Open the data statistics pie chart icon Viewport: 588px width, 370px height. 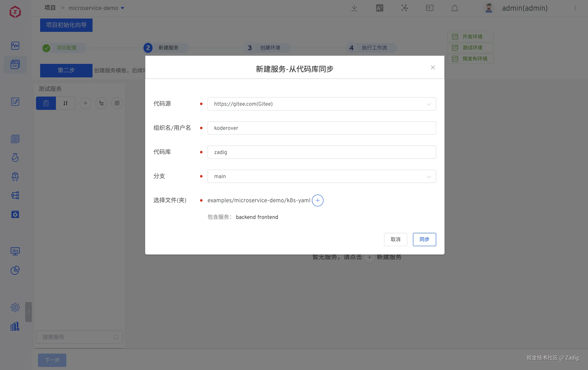(15, 270)
